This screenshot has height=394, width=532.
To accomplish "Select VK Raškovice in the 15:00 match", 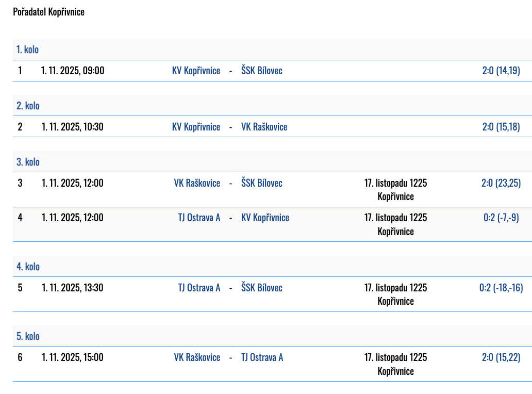I will tap(197, 357).
